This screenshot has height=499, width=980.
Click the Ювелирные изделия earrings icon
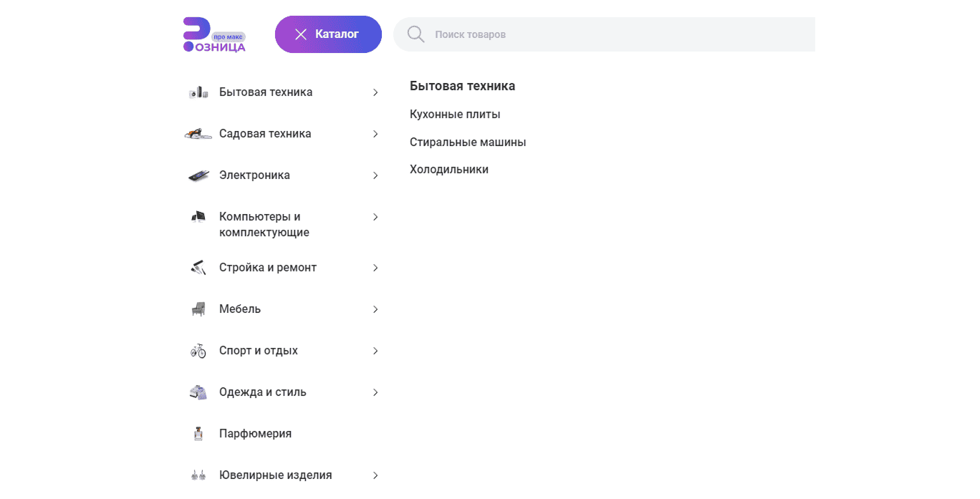tap(198, 475)
